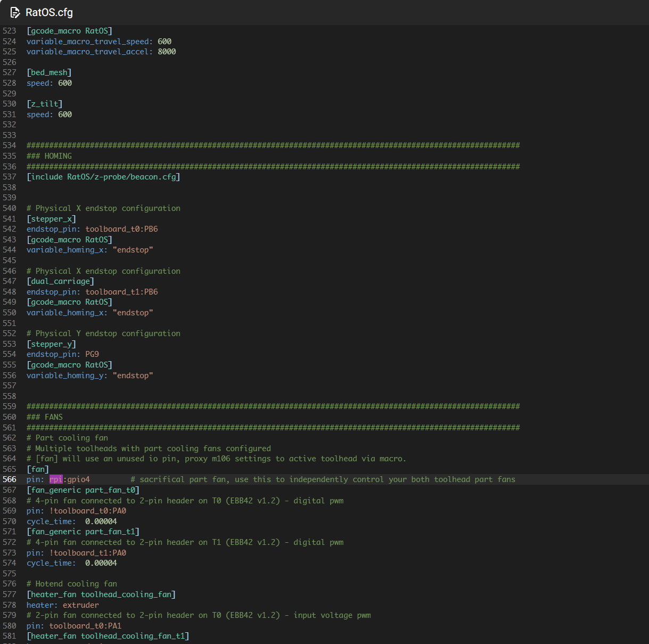The image size is (649, 644).
Task: Click the [gcode_macro RatOS] section header
Action: tap(69, 30)
